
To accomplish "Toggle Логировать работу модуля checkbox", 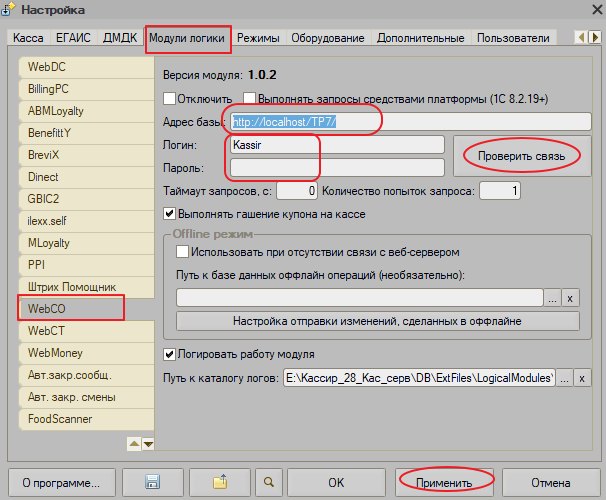I will tap(169, 354).
